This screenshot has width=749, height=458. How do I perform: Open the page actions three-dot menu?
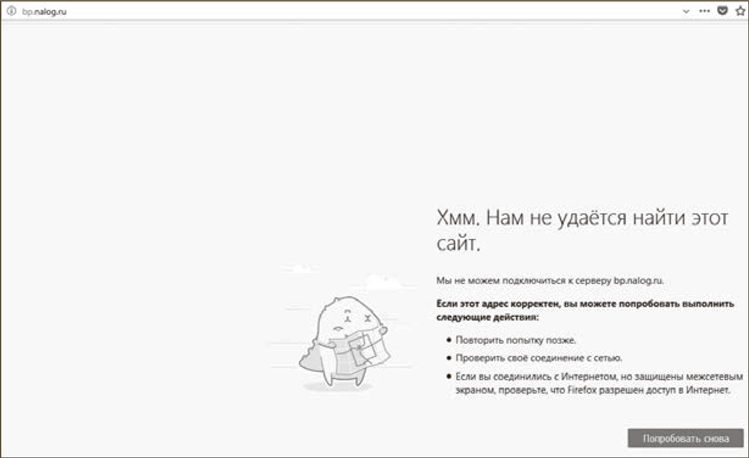(x=705, y=10)
